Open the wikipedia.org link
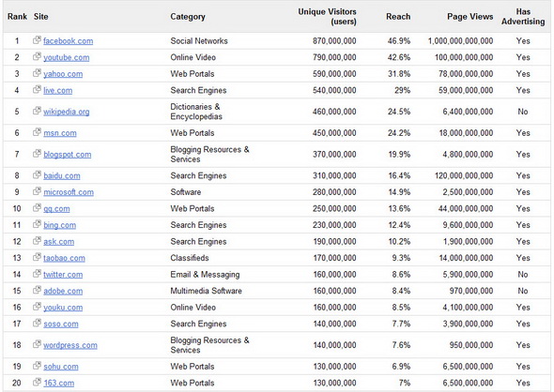 point(67,112)
